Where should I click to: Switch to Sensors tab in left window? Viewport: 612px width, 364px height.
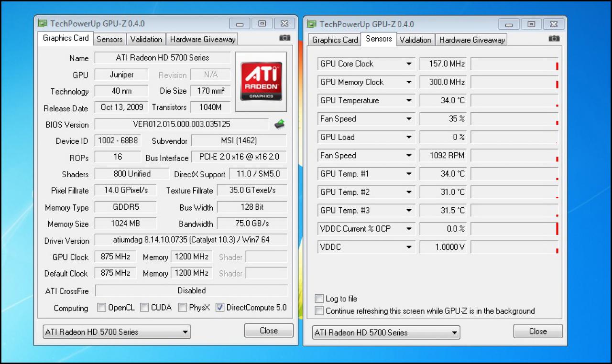109,39
